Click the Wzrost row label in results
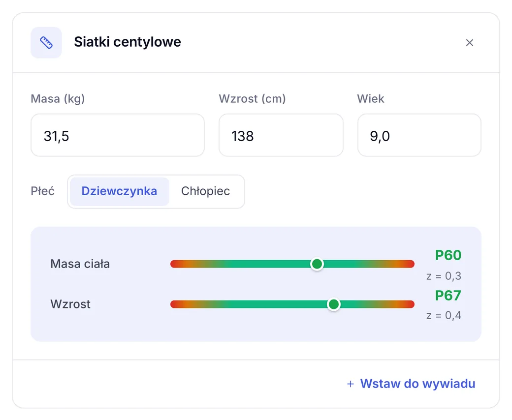The height and width of the screenshot is (420, 512). pyautogui.click(x=70, y=304)
